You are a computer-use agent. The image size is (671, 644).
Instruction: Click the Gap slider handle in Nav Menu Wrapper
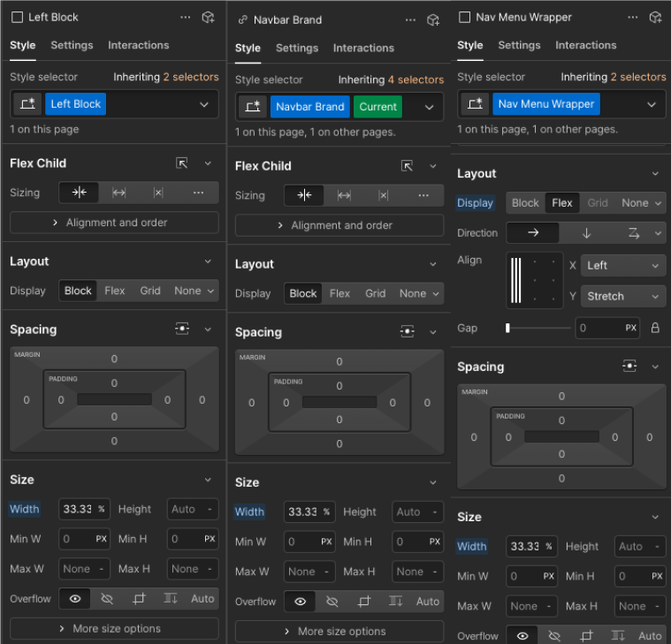pyautogui.click(x=507, y=328)
